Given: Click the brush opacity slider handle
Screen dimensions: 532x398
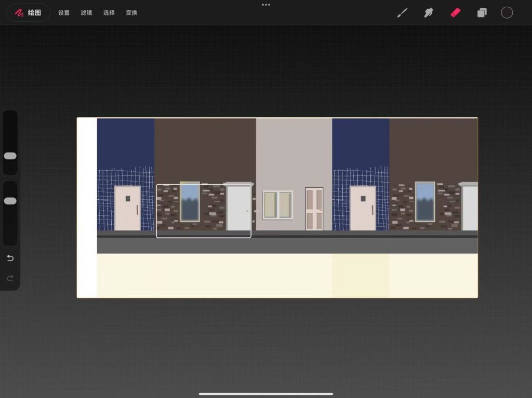Looking at the screenshot, I should click(10, 201).
